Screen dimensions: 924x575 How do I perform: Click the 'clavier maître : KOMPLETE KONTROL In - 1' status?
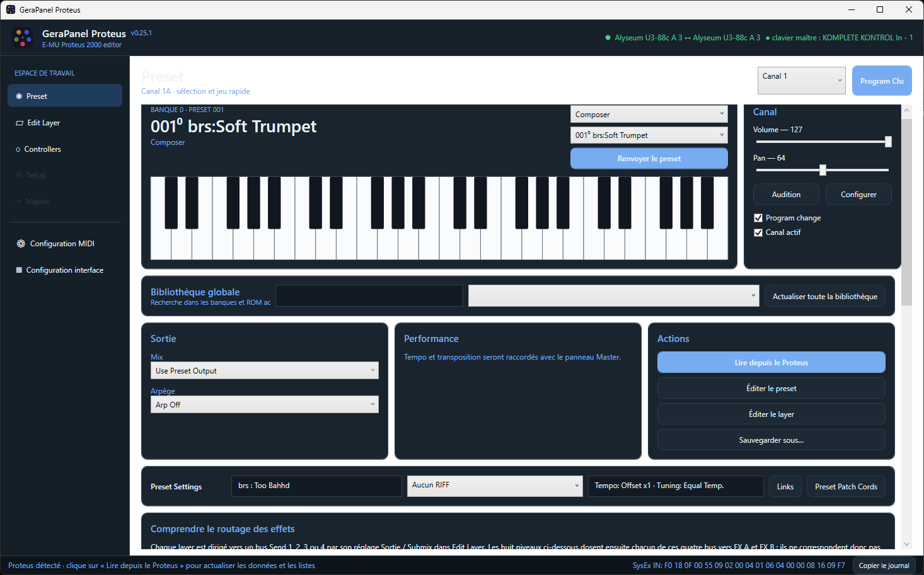[x=843, y=38]
